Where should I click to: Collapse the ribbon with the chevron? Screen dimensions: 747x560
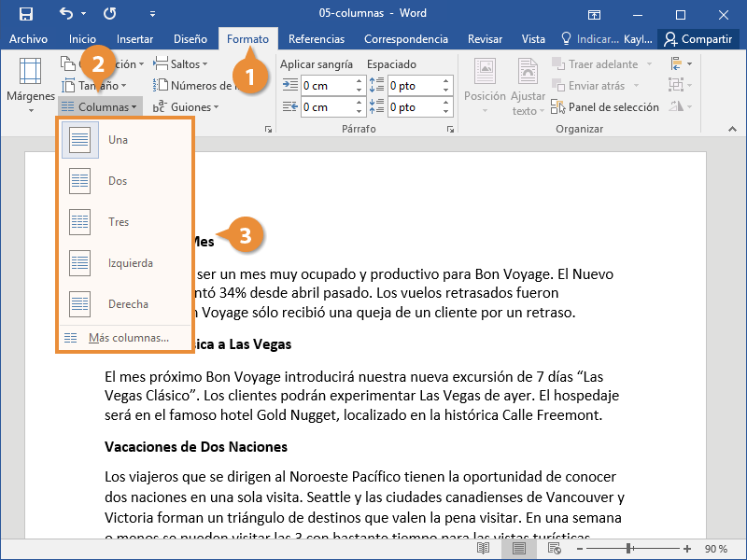pyautogui.click(x=732, y=129)
